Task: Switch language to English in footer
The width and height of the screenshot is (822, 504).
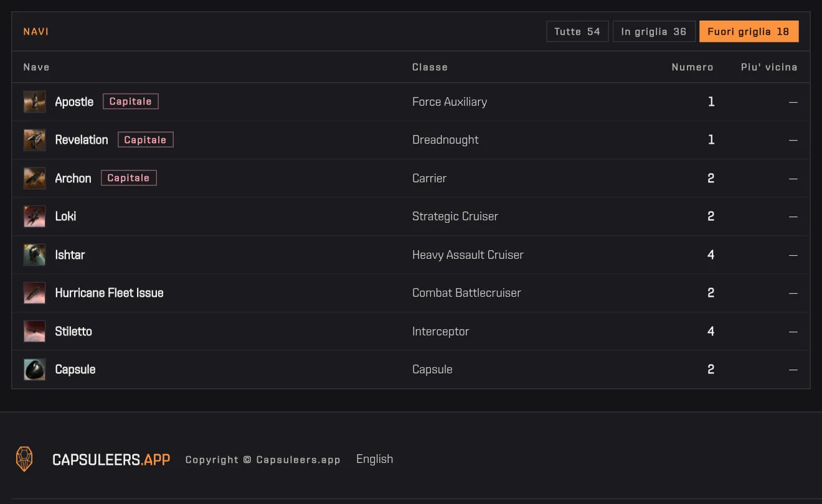Action: [x=374, y=459]
